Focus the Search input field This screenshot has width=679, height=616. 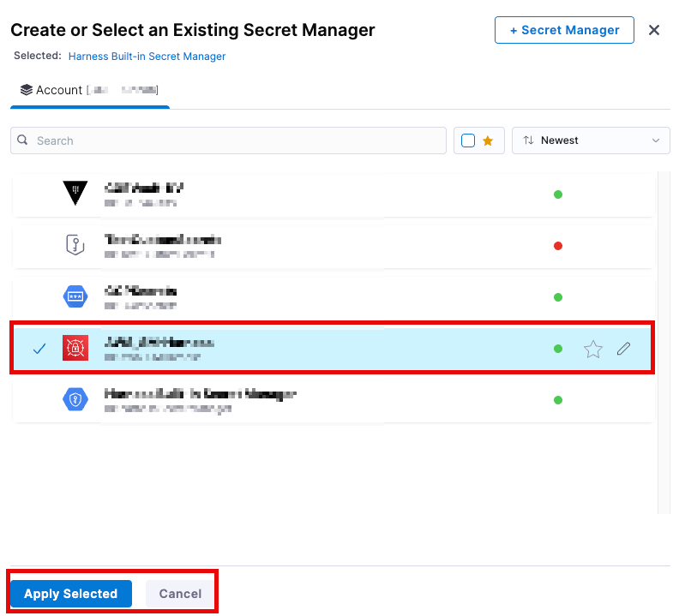pos(231,141)
